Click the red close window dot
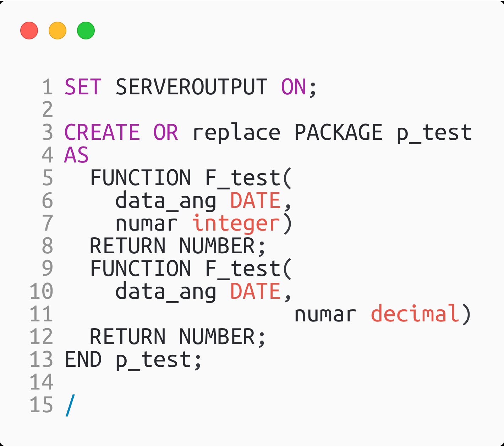The image size is (504, 447). [x=29, y=31]
